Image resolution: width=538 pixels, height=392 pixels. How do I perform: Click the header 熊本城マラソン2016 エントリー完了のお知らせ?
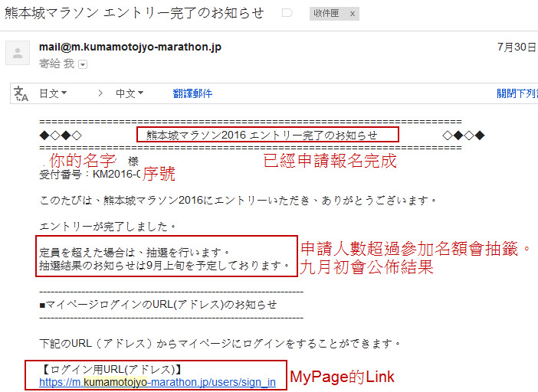[x=262, y=135]
